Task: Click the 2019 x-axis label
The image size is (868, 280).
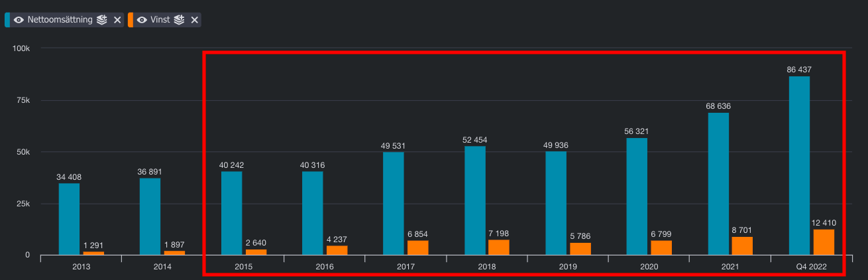Action: click(x=569, y=267)
